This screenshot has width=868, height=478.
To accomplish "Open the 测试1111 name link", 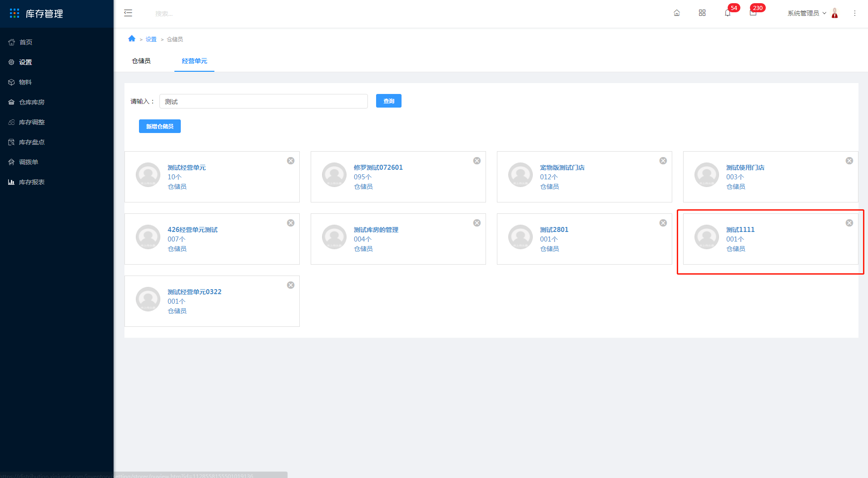I will point(740,230).
